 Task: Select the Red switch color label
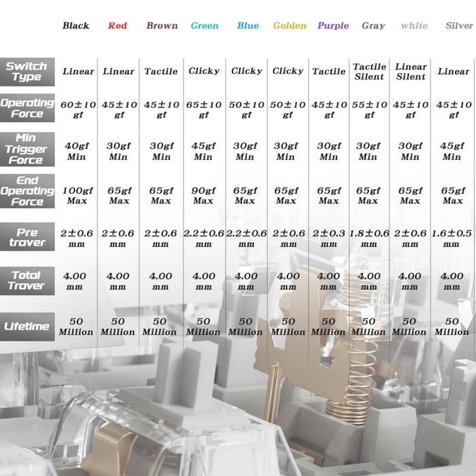point(118,26)
